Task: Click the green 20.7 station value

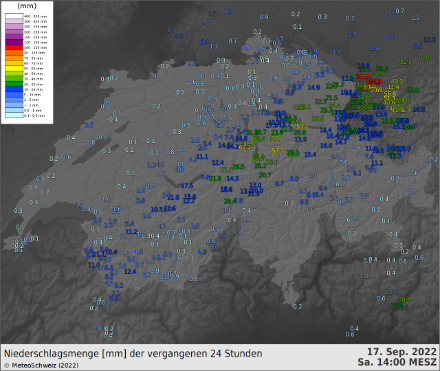Action: pos(265,175)
